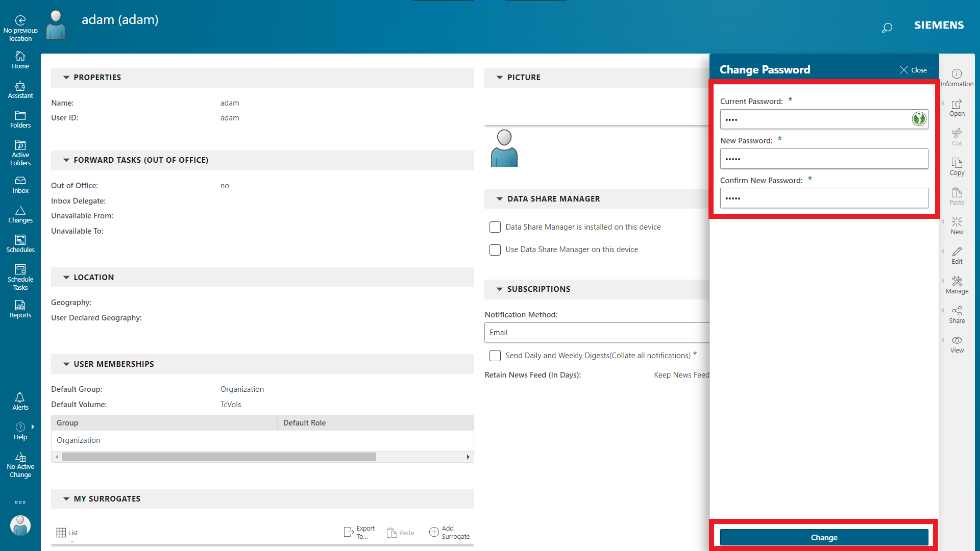The image size is (980, 551).
Task: Collapse the Data Share Manager section
Action: 500,199
